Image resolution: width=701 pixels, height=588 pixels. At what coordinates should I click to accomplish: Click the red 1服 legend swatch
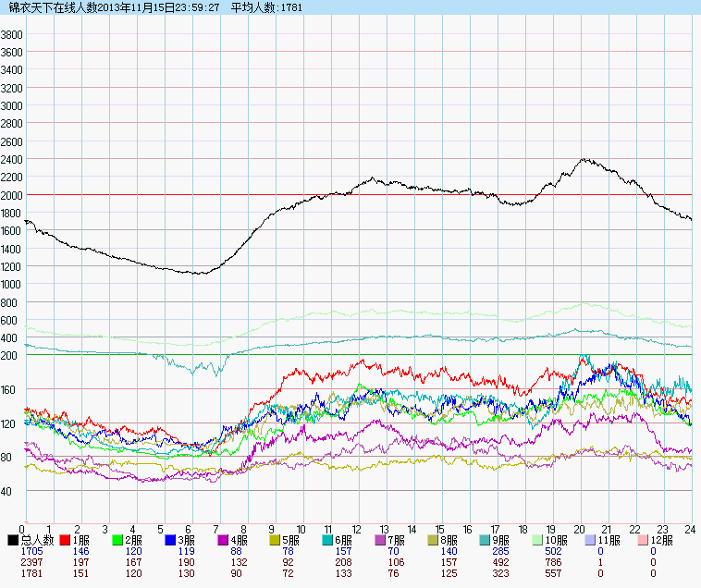[66, 539]
